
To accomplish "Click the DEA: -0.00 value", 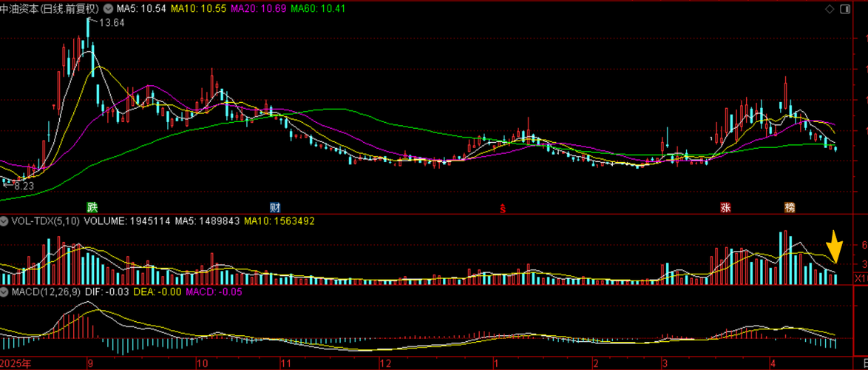I will tap(156, 292).
